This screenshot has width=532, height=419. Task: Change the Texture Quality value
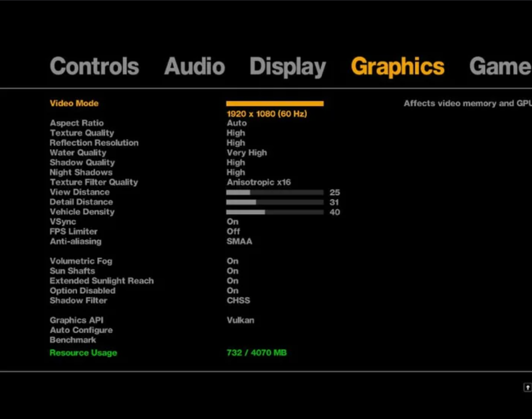236,133
